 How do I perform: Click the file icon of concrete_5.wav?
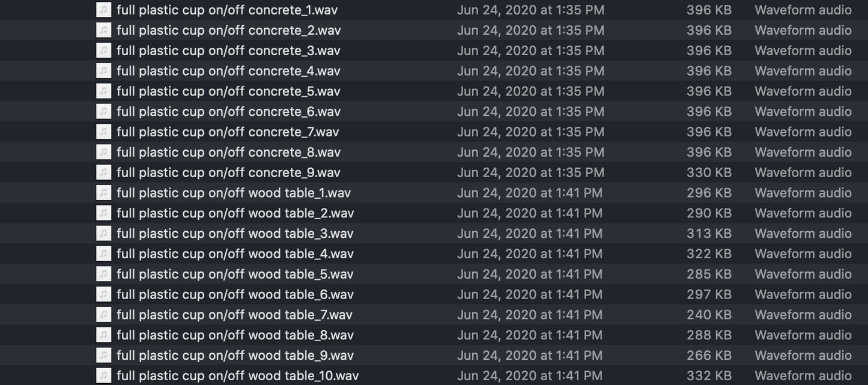pyautogui.click(x=104, y=91)
